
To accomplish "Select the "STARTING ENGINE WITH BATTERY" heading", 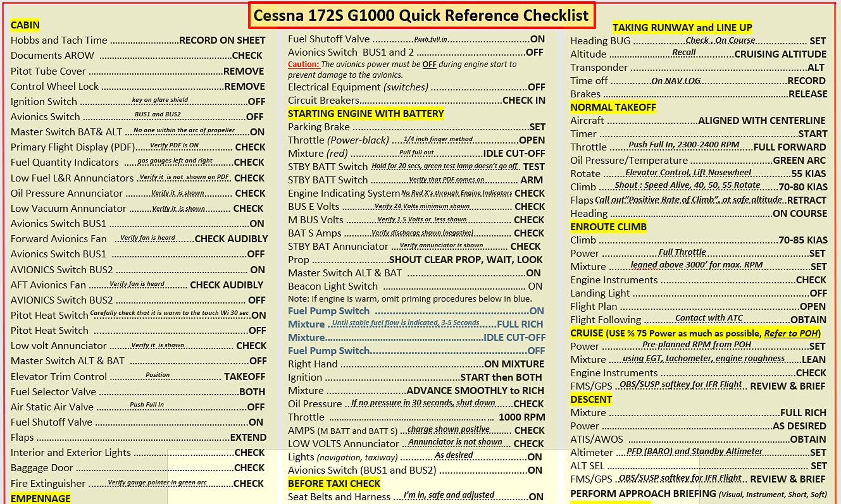I will pos(366,114).
